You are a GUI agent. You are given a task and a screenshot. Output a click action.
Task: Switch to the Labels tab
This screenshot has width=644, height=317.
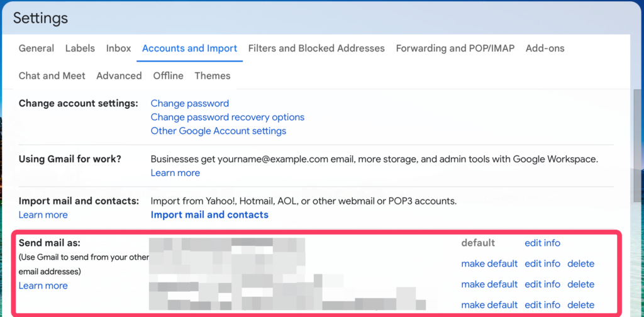(x=80, y=48)
